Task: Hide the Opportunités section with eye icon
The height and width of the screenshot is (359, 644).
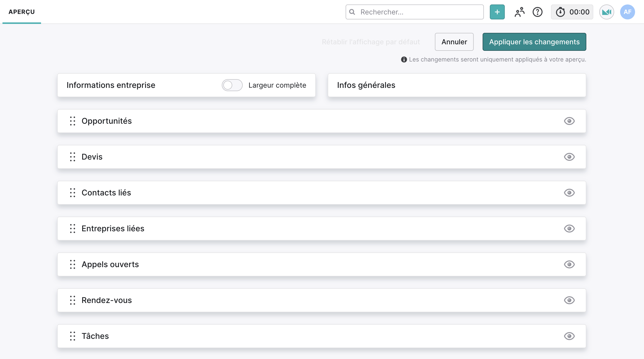Action: [x=569, y=121]
